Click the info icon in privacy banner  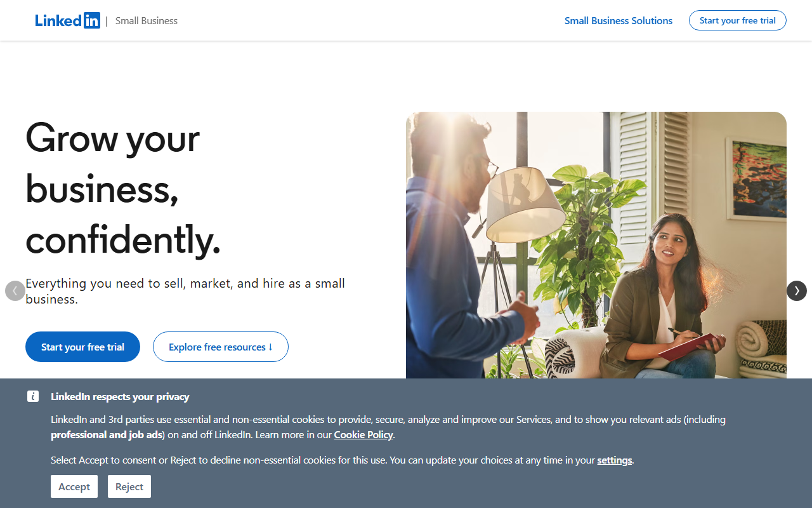33,396
